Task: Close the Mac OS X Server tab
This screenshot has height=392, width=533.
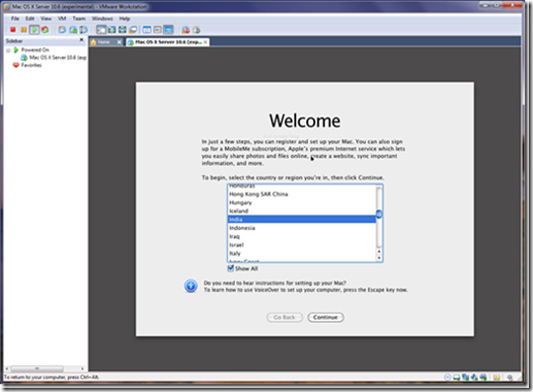Action: click(205, 41)
